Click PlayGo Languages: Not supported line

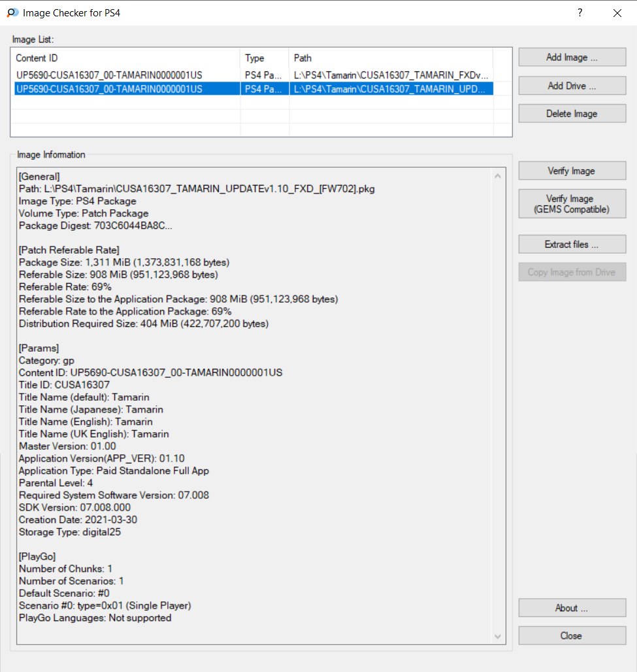(95, 618)
